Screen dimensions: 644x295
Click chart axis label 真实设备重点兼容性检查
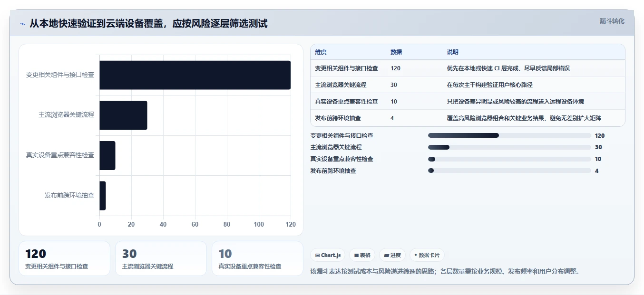60,155
